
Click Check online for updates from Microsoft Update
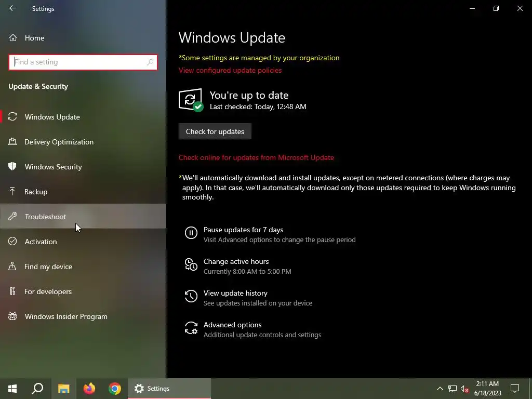tap(256, 157)
